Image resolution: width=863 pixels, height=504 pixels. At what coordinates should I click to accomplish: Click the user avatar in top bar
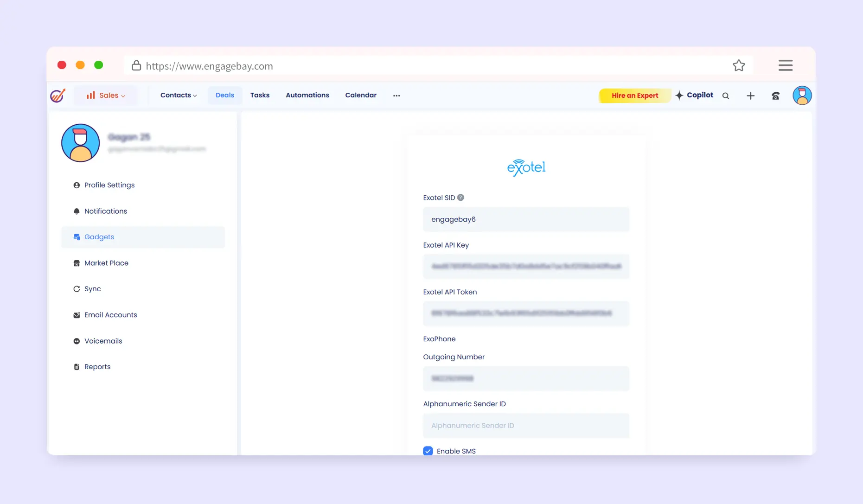coord(802,96)
